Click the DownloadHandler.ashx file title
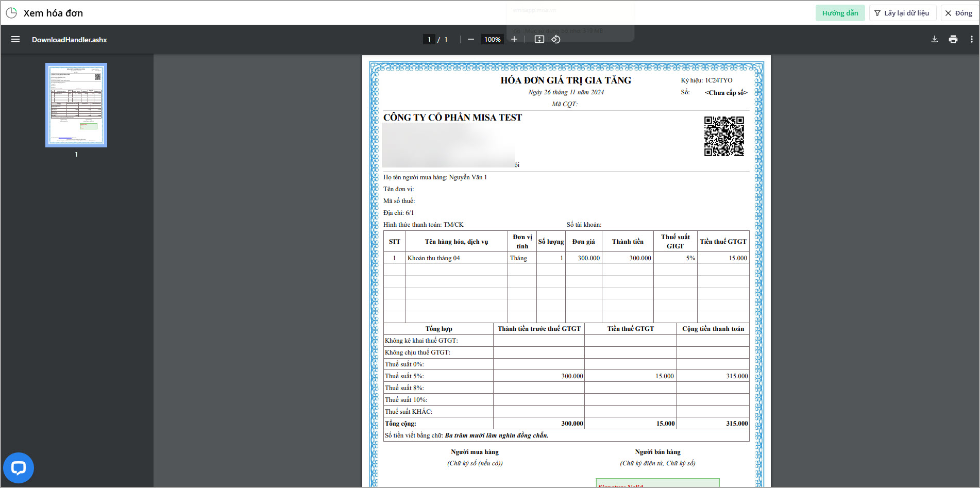Screen dimensions: 980x488 click(70, 40)
